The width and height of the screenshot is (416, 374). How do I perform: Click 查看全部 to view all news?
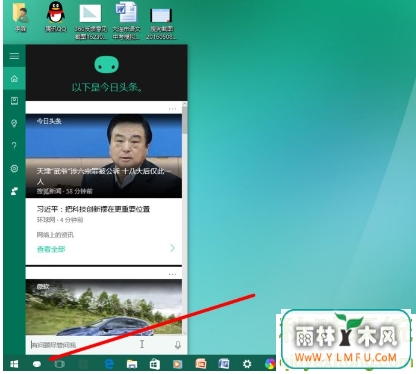51,249
